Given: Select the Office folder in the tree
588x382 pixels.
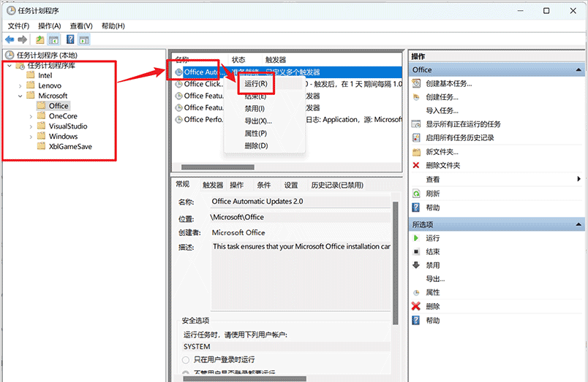Looking at the screenshot, I should (x=59, y=106).
